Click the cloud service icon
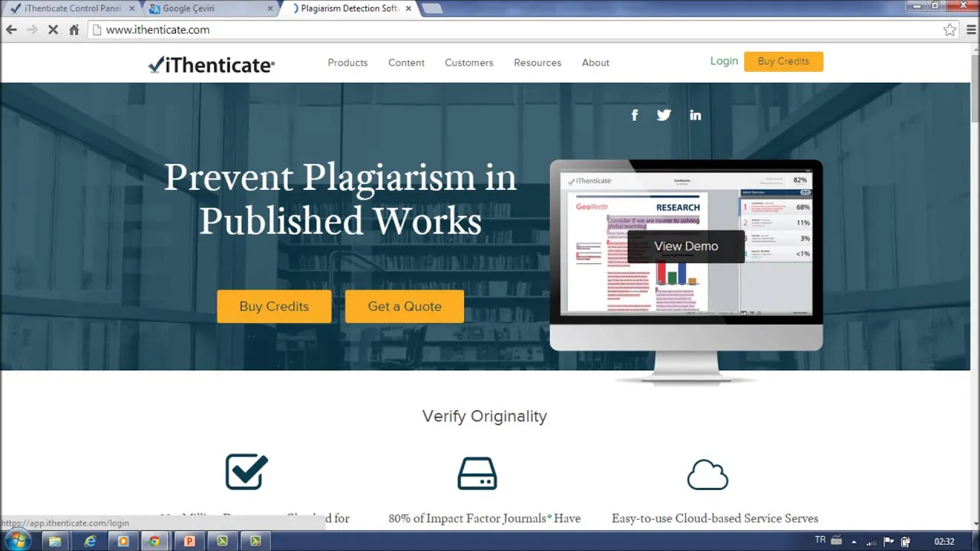The image size is (980, 551). coord(707,474)
